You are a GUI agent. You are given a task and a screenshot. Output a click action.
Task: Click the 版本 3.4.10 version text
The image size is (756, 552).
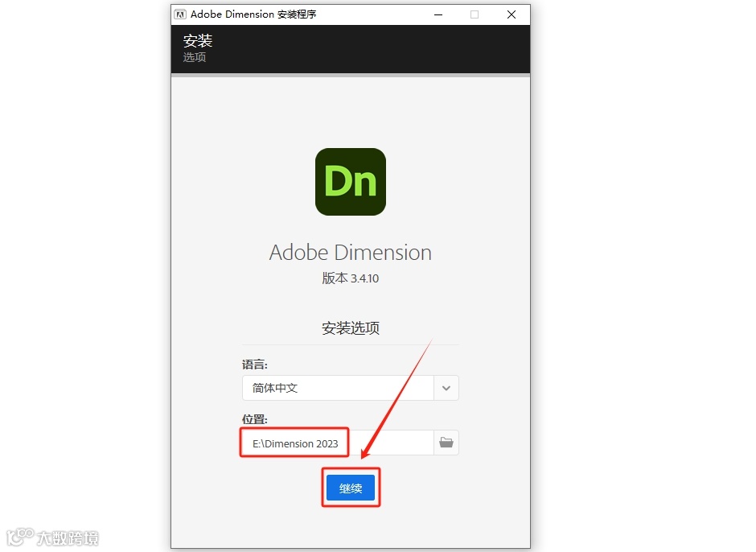(x=351, y=278)
